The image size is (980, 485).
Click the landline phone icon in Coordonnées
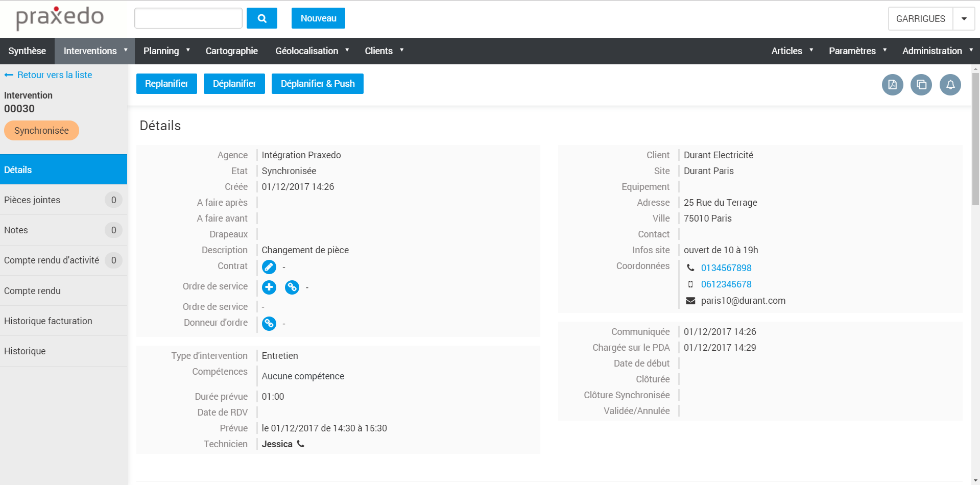point(690,268)
